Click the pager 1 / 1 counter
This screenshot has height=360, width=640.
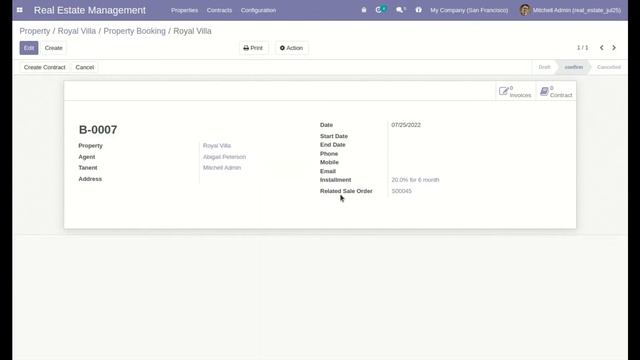coord(582,48)
